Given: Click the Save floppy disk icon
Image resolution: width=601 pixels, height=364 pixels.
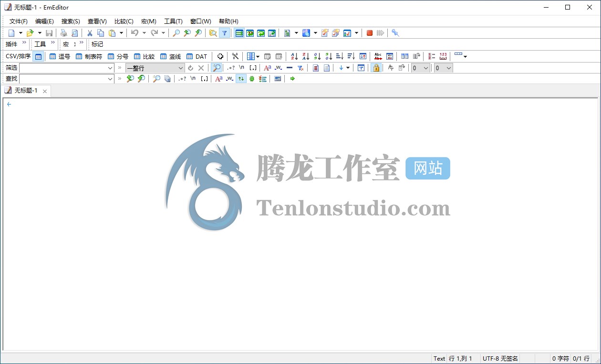Looking at the screenshot, I should (x=49, y=33).
